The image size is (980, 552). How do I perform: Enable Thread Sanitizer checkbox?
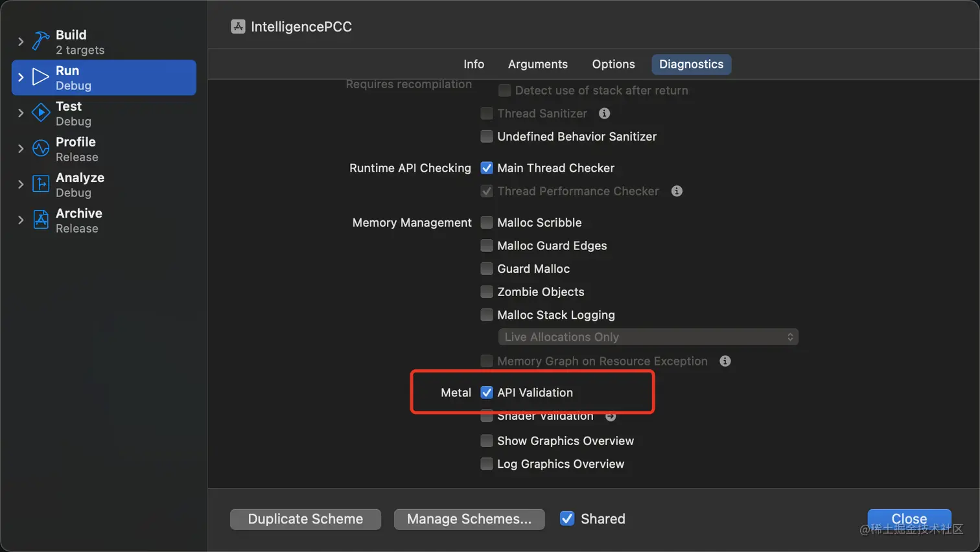pyautogui.click(x=487, y=113)
